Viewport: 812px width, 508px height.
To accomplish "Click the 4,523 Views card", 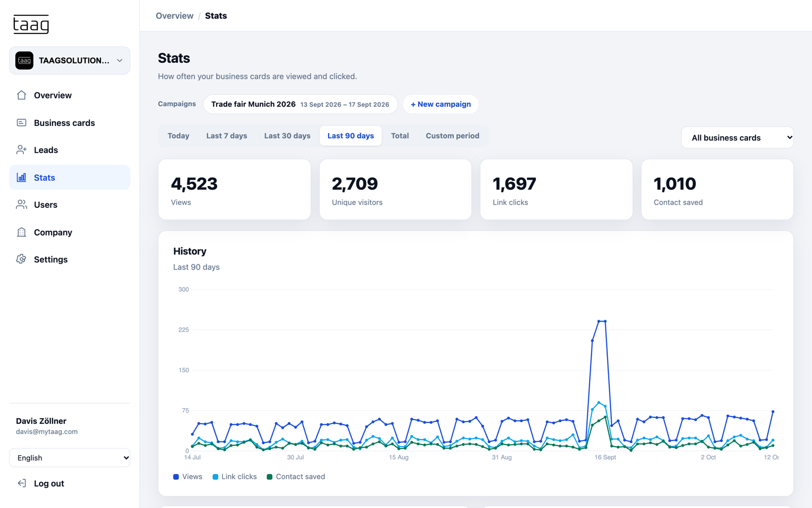I will pos(234,189).
